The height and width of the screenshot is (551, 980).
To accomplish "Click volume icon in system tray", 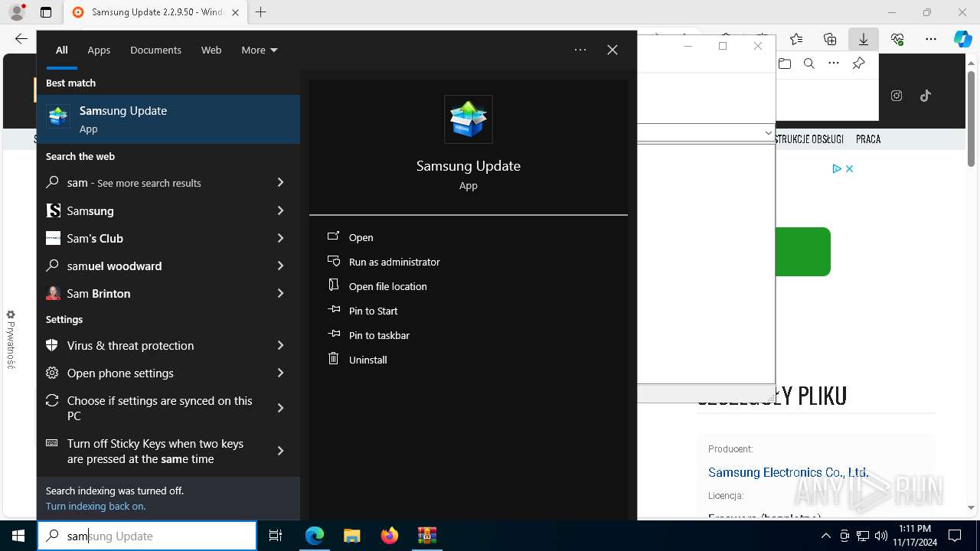I will pos(880,536).
